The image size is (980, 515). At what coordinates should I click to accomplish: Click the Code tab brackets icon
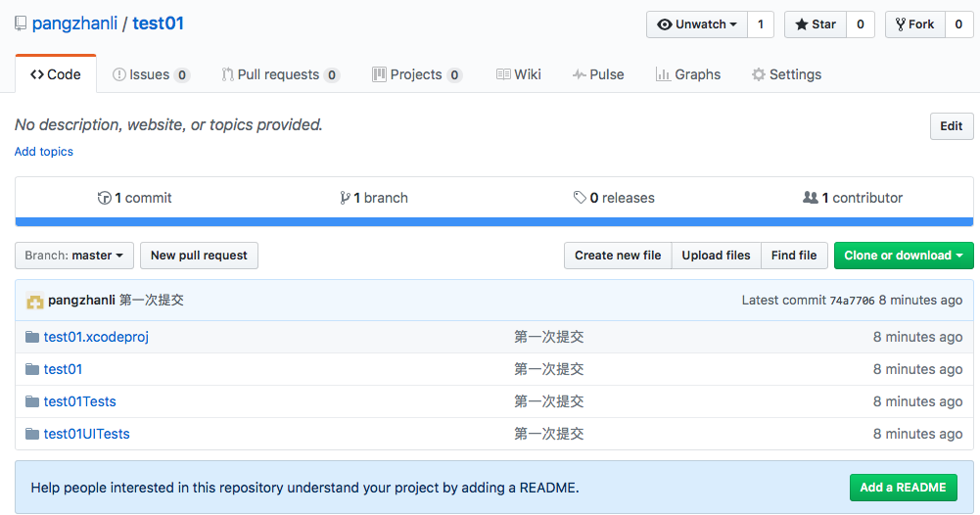click(37, 74)
